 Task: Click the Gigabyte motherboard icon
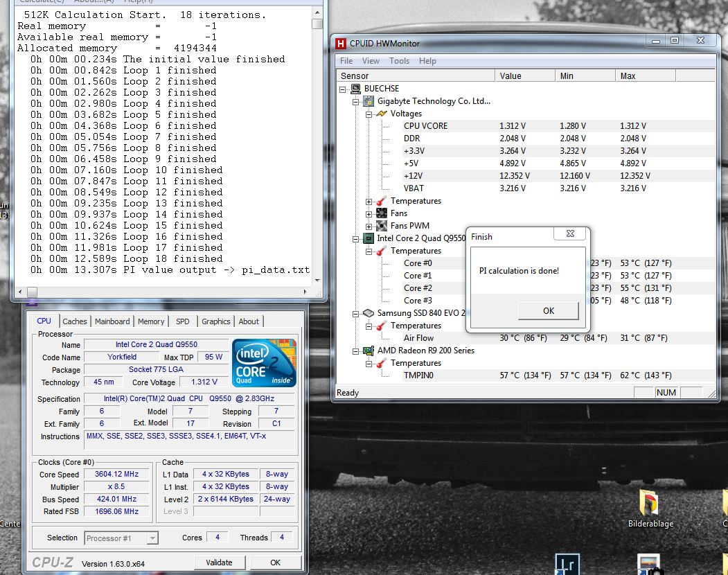(369, 100)
